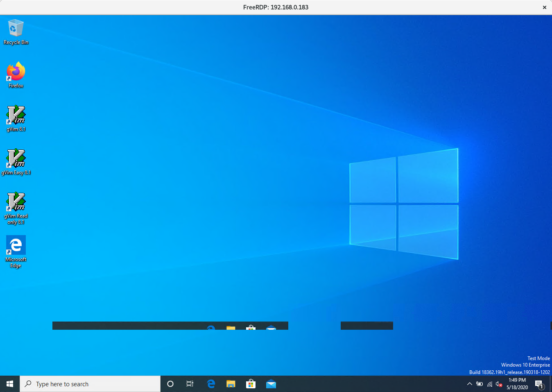Toggle Task View on the taskbar
The height and width of the screenshot is (392, 552).
click(x=190, y=384)
